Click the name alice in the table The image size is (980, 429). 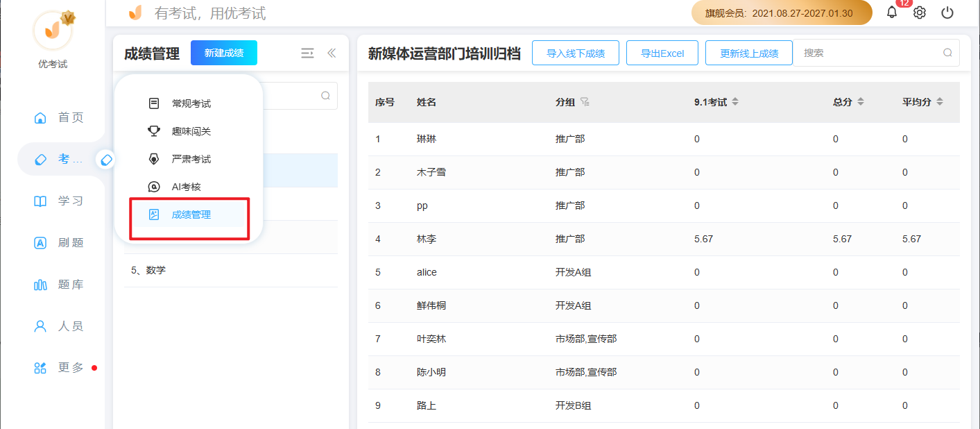427,272
